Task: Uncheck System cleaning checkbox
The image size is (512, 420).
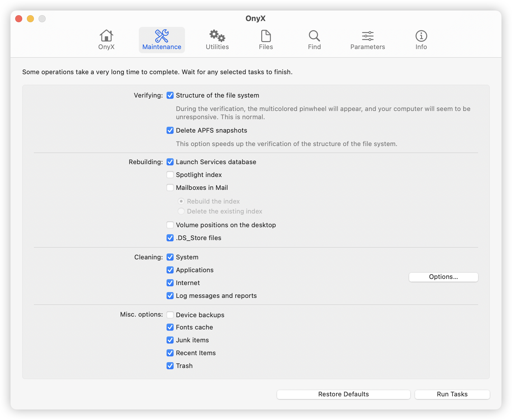Action: (x=170, y=257)
